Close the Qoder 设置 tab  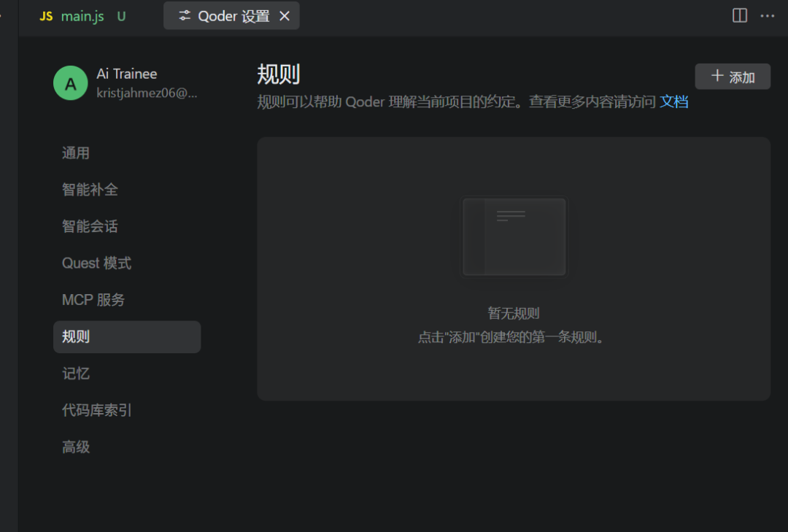285,16
